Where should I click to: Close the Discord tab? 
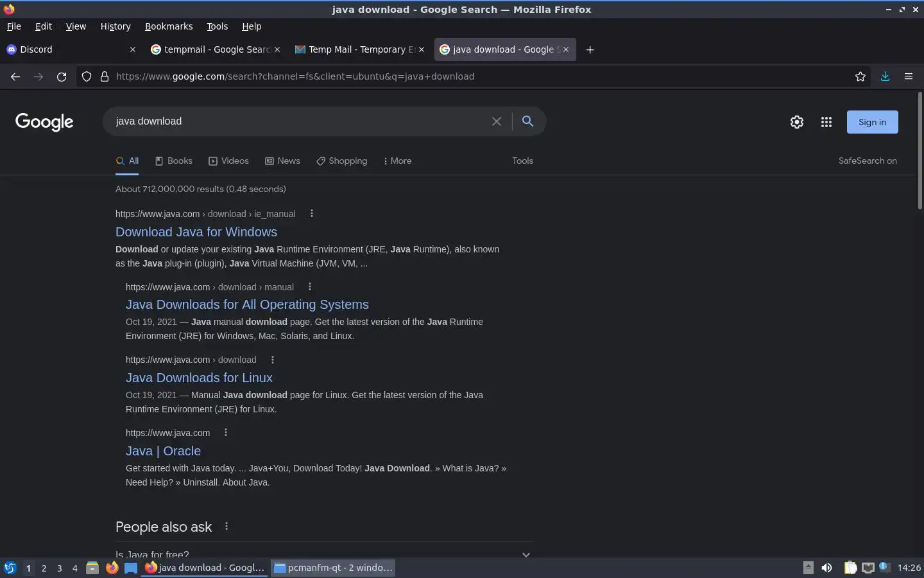133,49
